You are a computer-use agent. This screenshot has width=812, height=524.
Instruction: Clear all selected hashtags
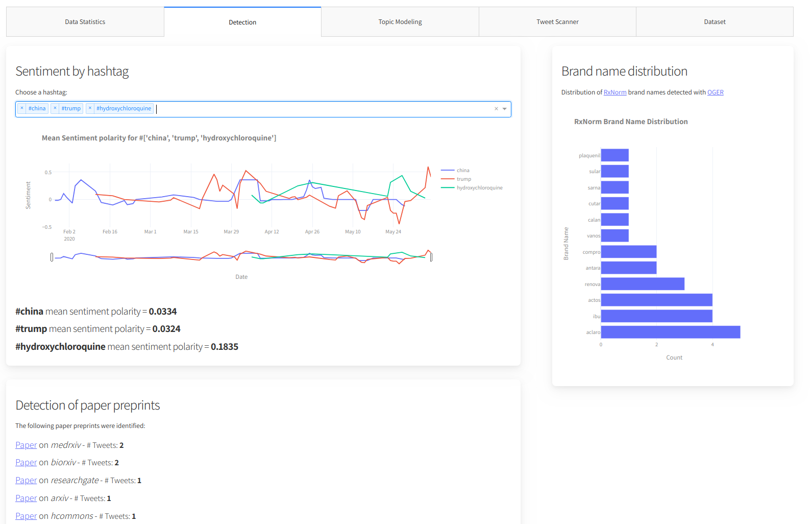coord(496,109)
